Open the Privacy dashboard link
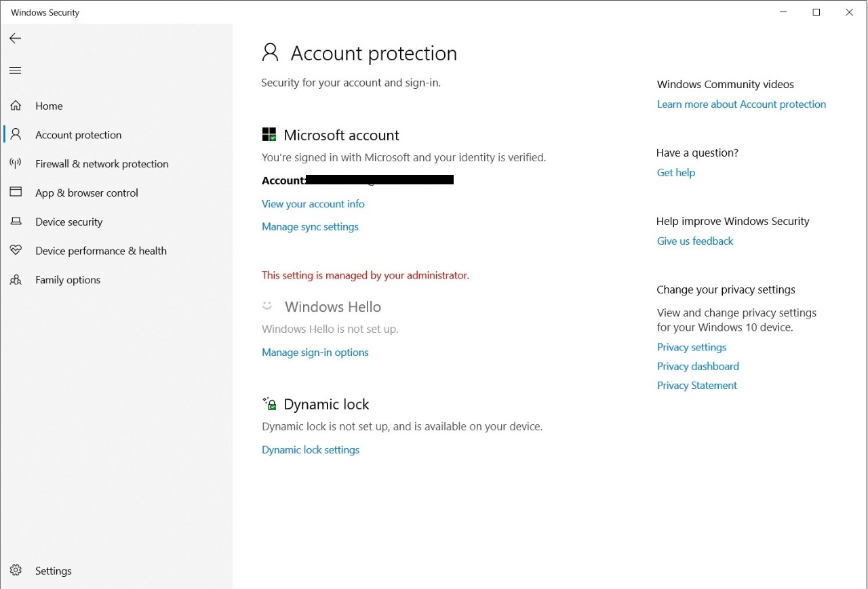868x589 pixels. pyautogui.click(x=698, y=366)
